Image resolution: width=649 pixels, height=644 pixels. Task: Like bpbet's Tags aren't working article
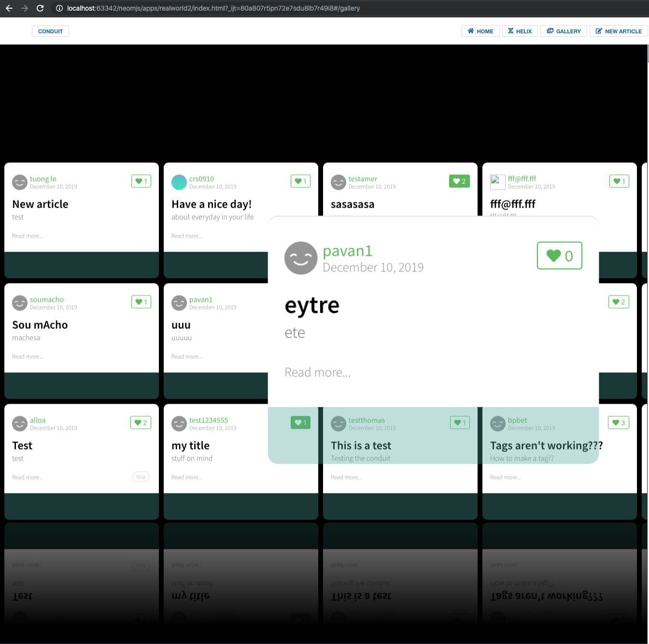[619, 422]
